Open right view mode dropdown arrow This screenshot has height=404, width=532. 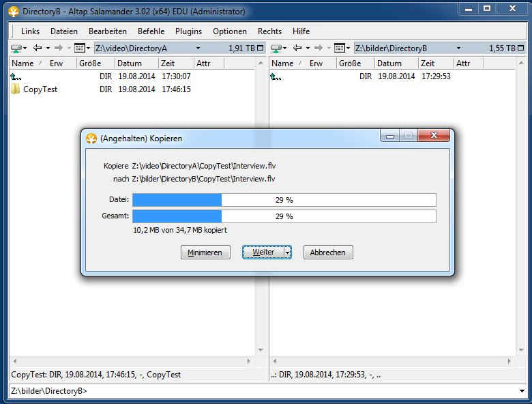pyautogui.click(x=348, y=48)
